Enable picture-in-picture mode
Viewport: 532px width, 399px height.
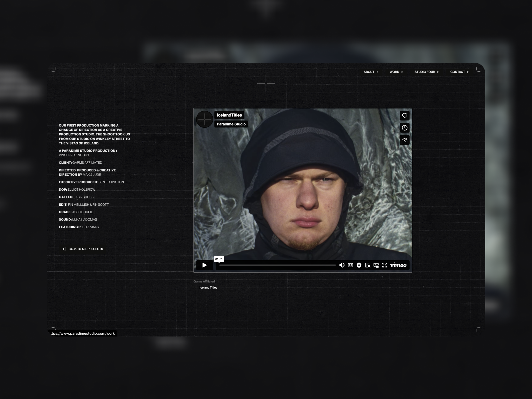click(376, 265)
